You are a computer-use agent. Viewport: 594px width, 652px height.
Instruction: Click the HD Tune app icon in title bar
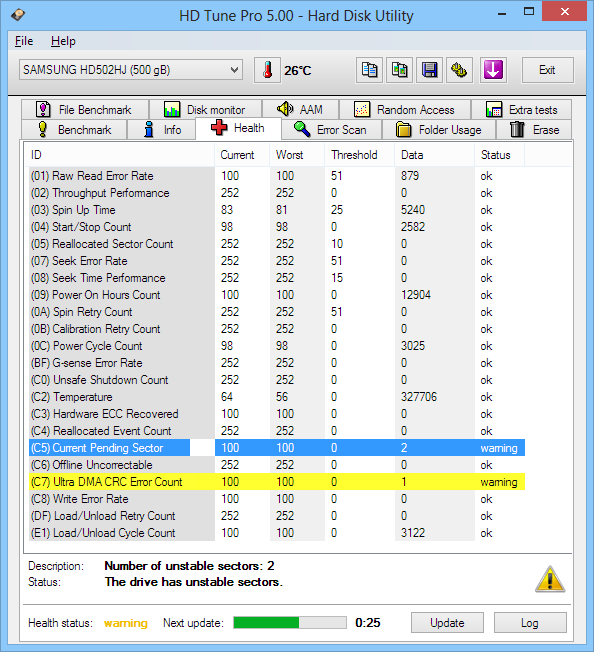click(x=17, y=15)
